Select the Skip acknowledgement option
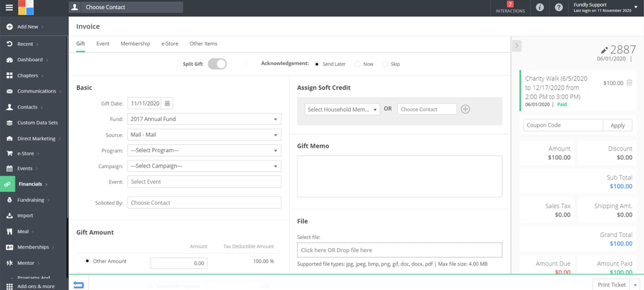 pos(384,64)
